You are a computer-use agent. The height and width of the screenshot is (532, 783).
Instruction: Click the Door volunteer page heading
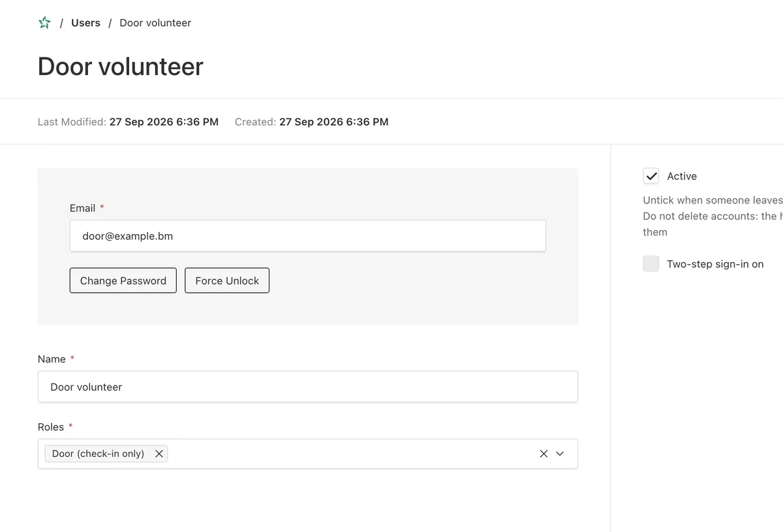(121, 66)
